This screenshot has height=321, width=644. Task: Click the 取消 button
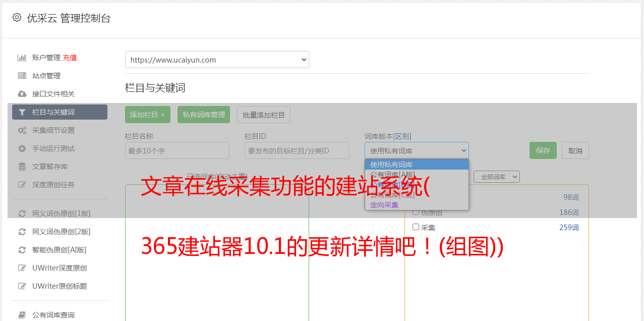[575, 150]
